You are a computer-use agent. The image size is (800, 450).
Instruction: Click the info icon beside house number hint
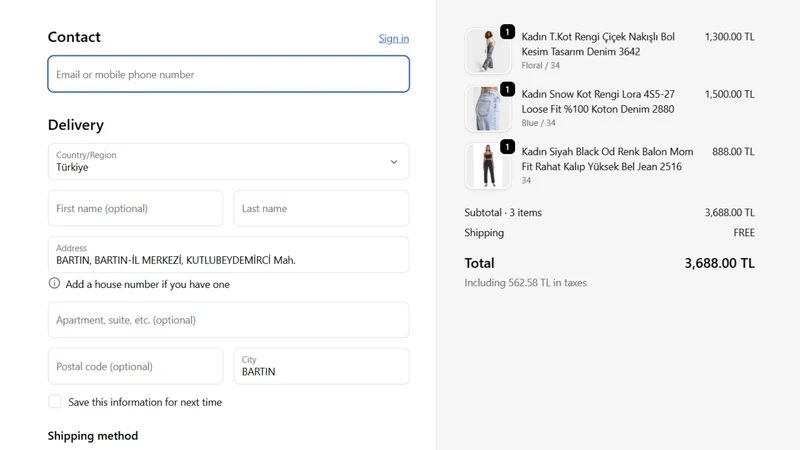54,283
